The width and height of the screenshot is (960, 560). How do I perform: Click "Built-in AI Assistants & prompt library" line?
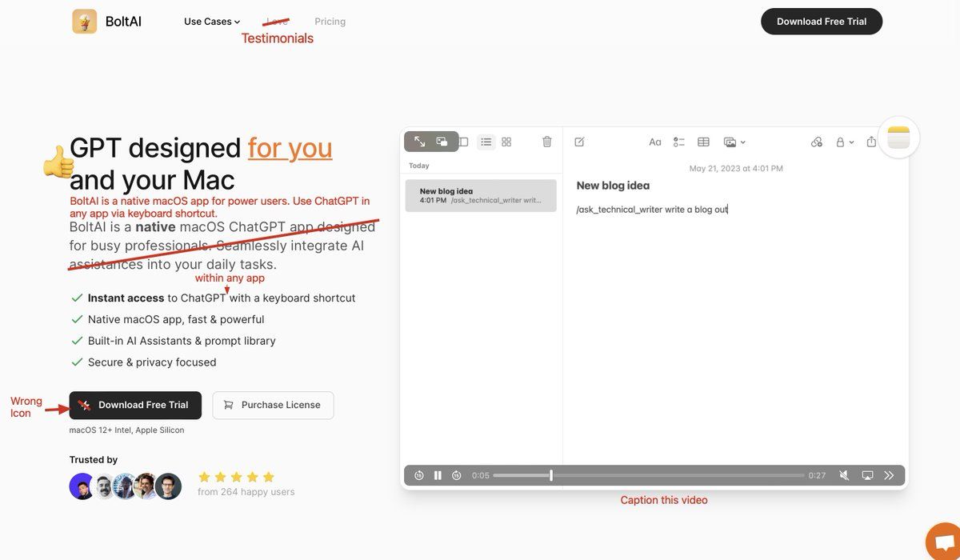(x=182, y=341)
